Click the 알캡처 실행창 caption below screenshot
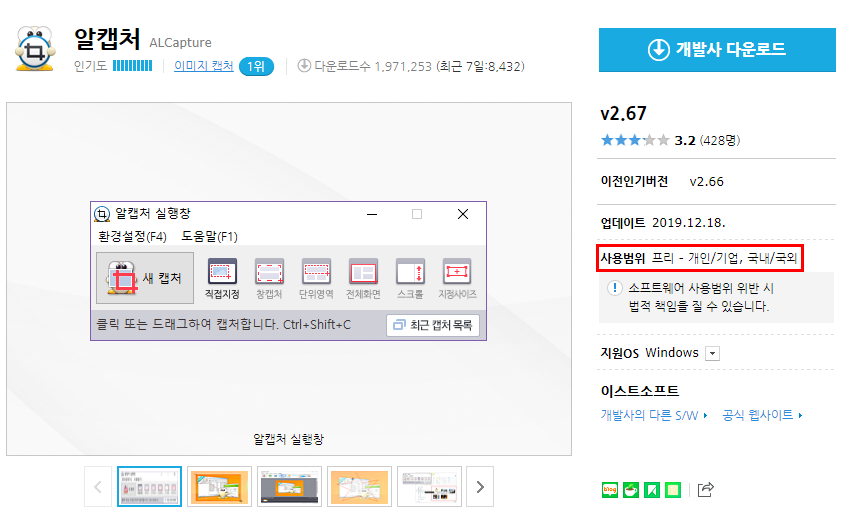 (288, 439)
